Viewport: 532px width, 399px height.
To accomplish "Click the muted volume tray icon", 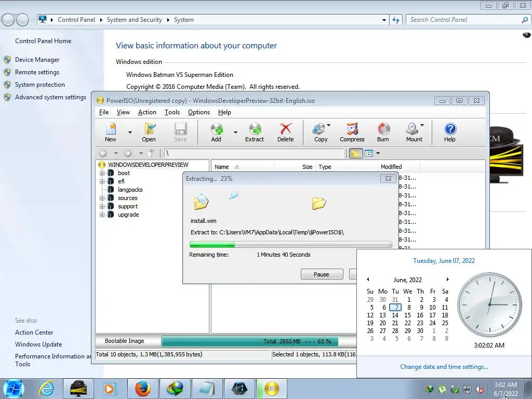I will click(x=480, y=390).
